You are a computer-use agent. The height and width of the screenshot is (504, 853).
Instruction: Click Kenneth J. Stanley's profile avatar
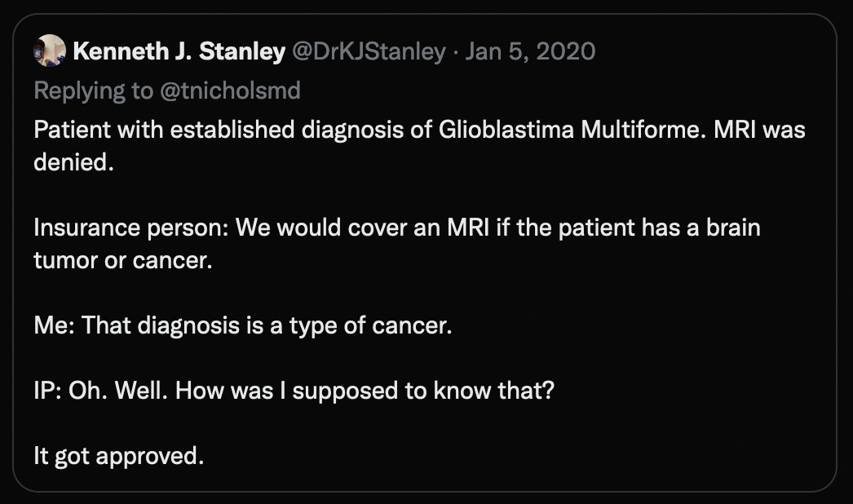point(50,51)
